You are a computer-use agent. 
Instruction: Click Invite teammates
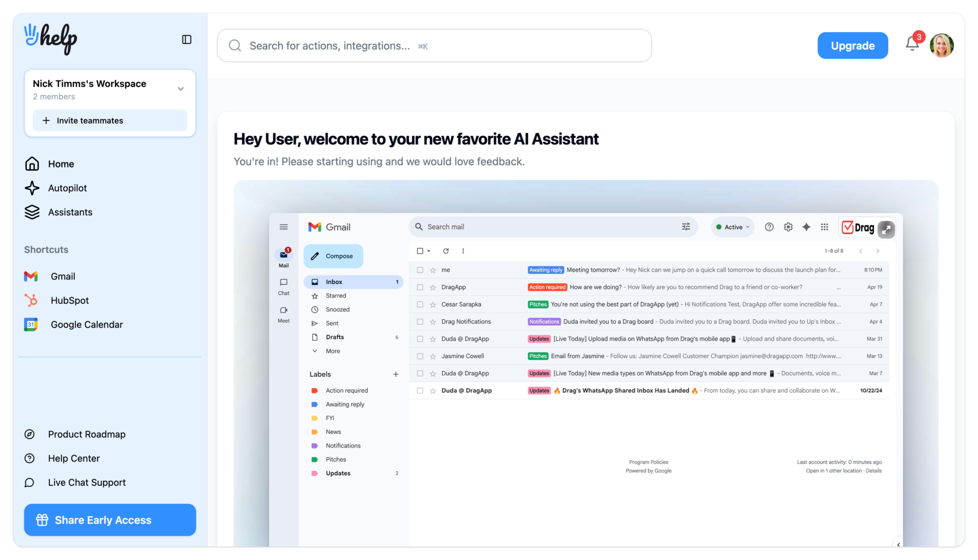(x=110, y=121)
